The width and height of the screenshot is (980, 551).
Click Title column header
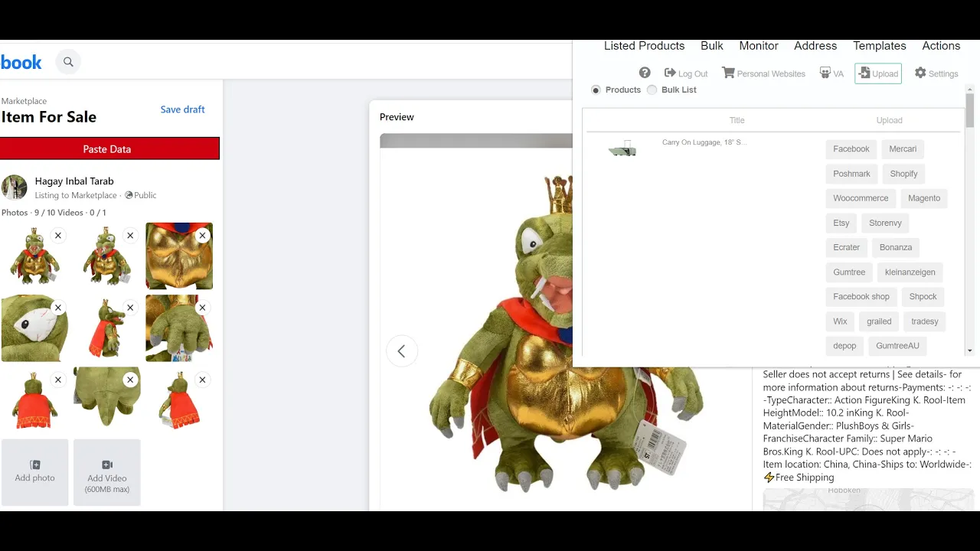click(737, 120)
